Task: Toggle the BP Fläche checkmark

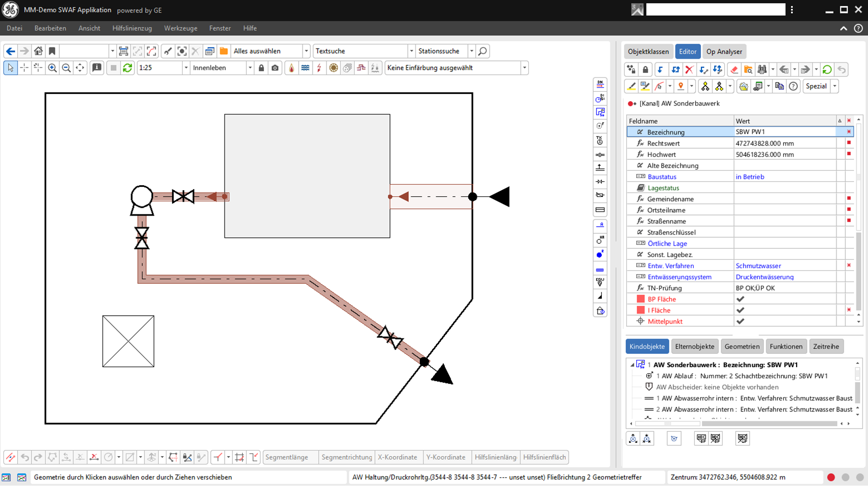Action: pos(740,299)
